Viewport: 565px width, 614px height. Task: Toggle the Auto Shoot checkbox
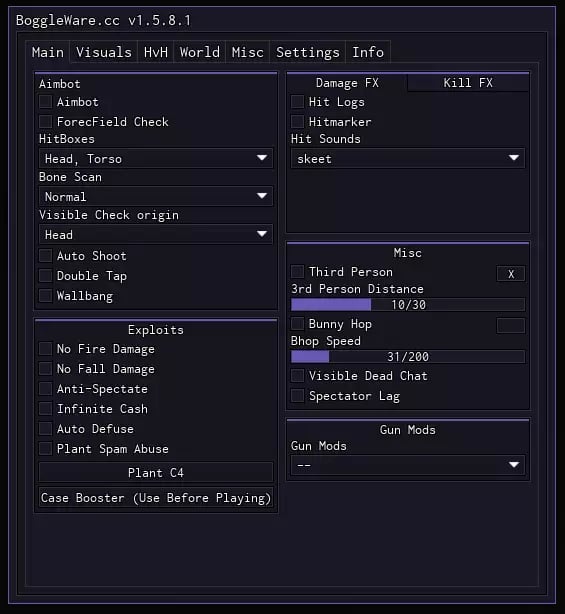(x=45, y=256)
